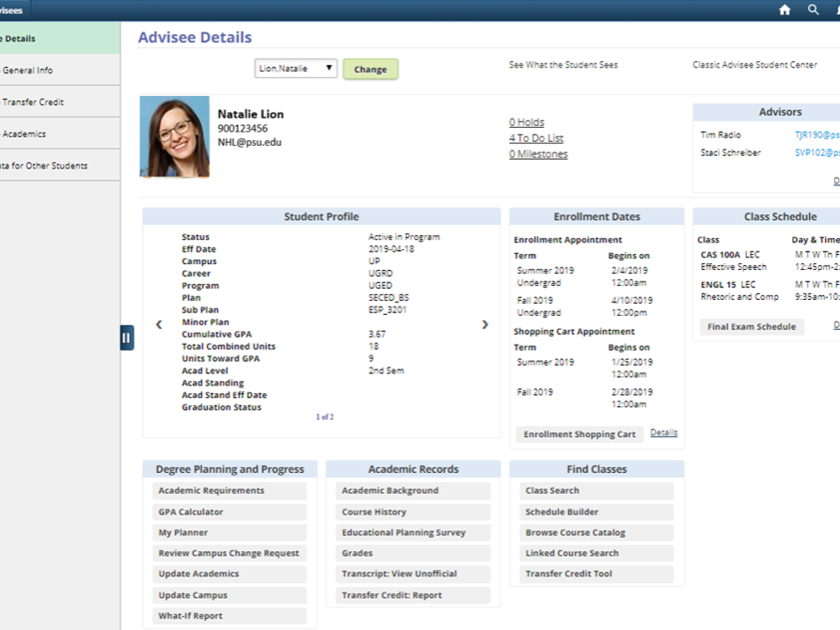Open Educational Planning Survey
The width and height of the screenshot is (840, 630).
point(413,532)
